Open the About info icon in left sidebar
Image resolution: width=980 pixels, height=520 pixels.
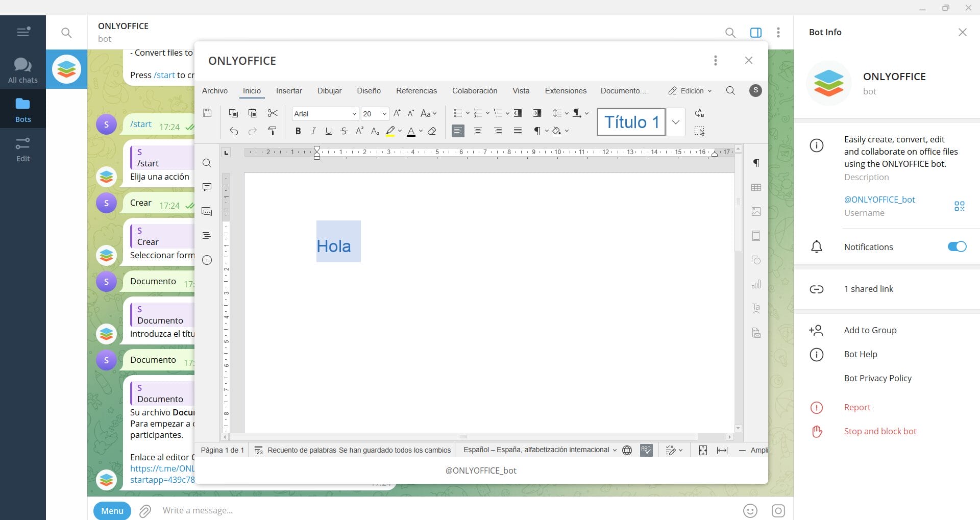point(207,260)
